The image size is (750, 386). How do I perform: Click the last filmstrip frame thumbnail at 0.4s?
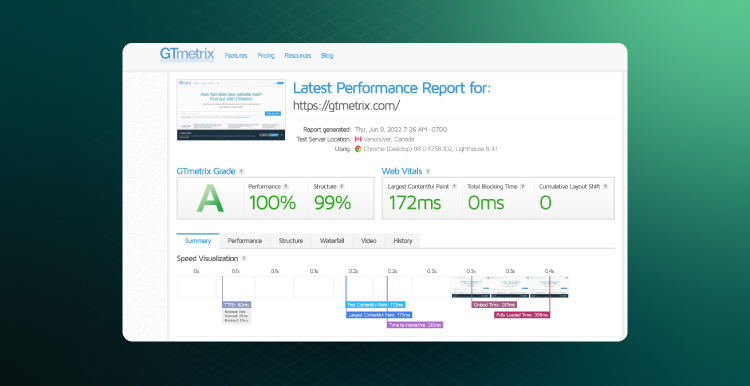coord(549,287)
